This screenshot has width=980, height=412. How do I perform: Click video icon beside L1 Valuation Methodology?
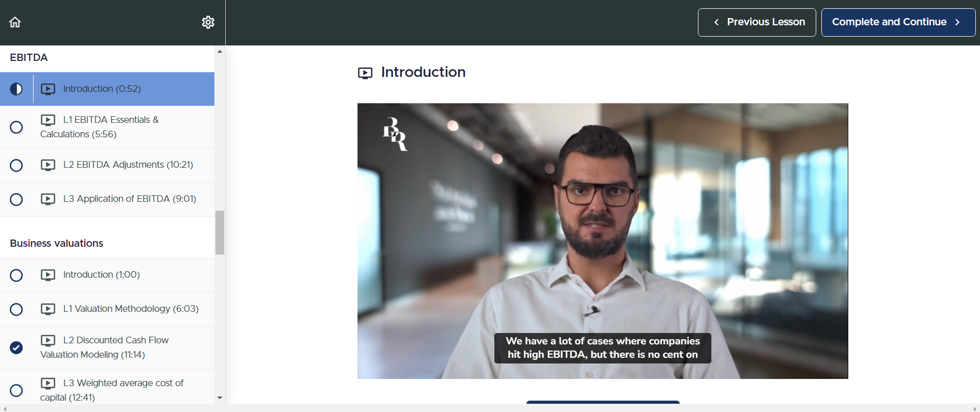pos(48,309)
